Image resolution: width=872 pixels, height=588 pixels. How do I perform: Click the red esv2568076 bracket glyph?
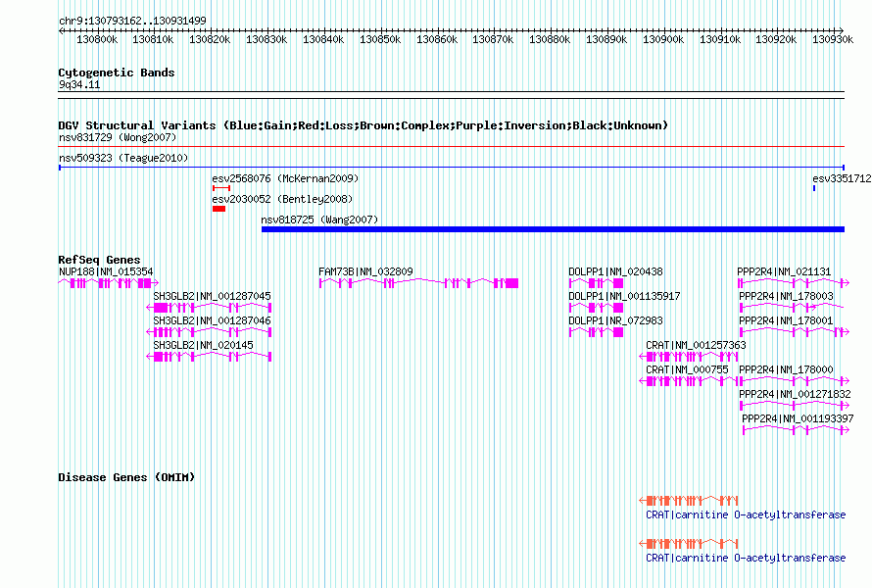221,188
